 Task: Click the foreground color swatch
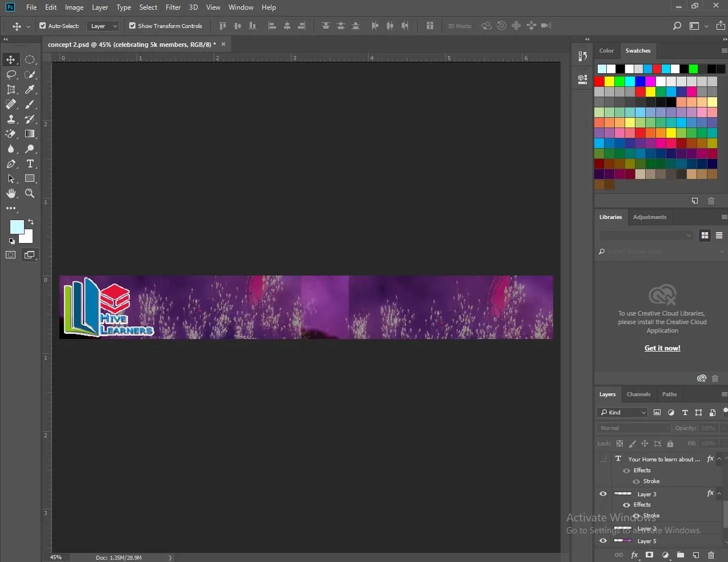click(x=17, y=226)
